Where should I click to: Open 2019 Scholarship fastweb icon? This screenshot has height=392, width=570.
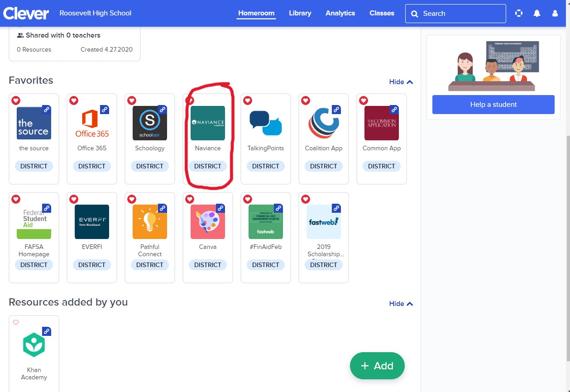click(x=324, y=222)
